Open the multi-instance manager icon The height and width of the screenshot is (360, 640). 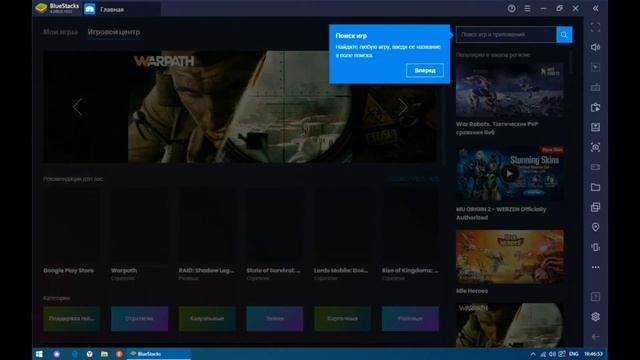(596, 207)
